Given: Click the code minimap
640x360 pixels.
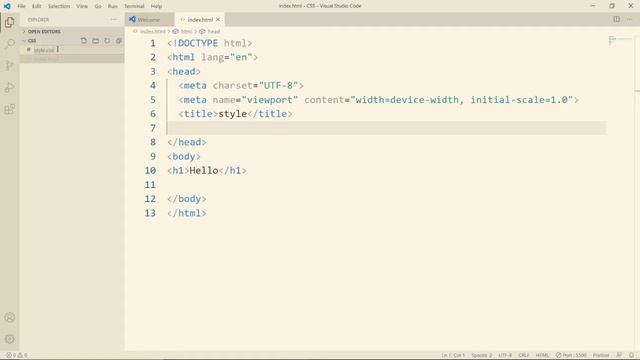Looking at the screenshot, I should (620, 40).
